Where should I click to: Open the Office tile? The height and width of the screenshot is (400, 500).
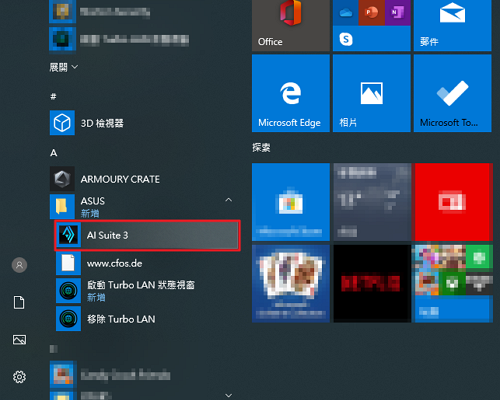tap(291, 25)
